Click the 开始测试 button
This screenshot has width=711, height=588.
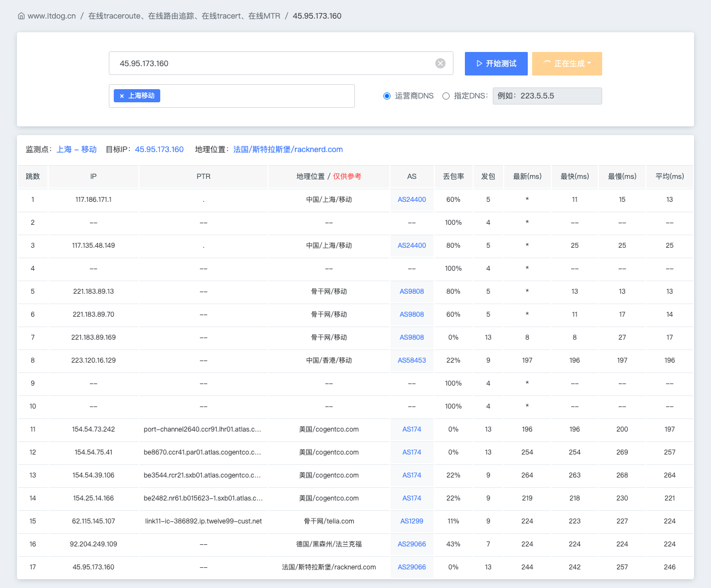(496, 63)
